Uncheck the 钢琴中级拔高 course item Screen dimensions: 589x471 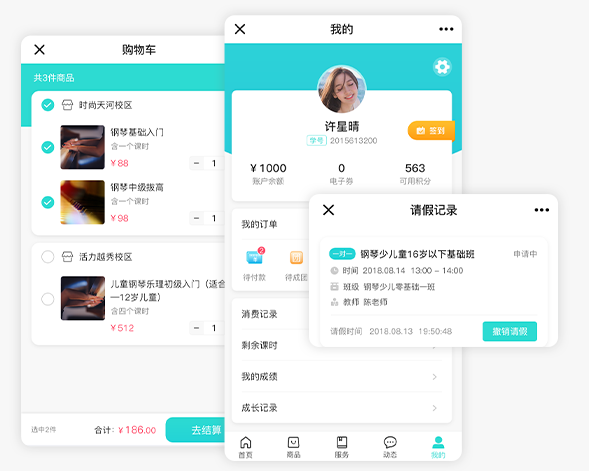[48, 202]
